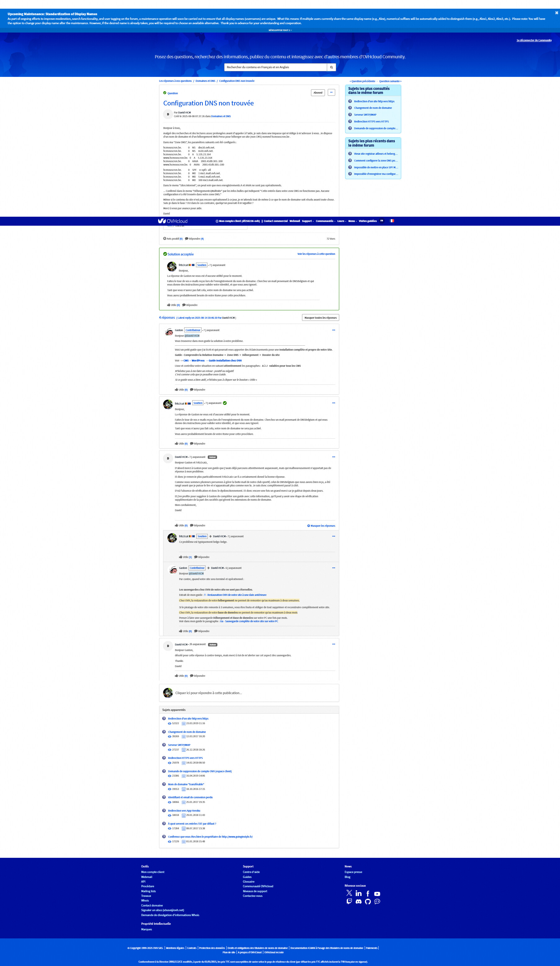Screen dimensions: 560x966
Task: Click the OVHcloud logo in navbar
Action: tap(173, 221)
